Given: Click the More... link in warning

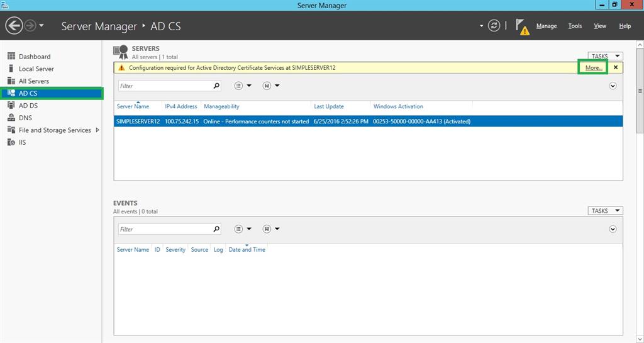Looking at the screenshot, I should [x=594, y=68].
